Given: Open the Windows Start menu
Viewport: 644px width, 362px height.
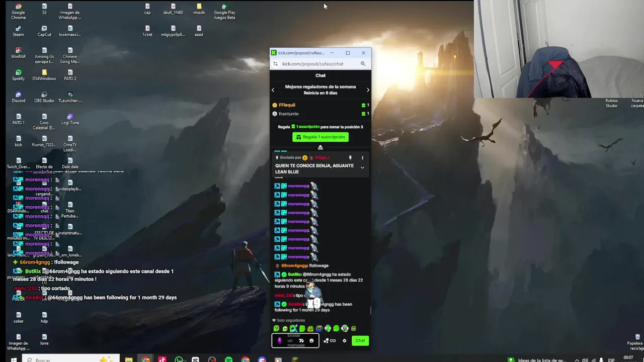Looking at the screenshot, I should 13,359.
